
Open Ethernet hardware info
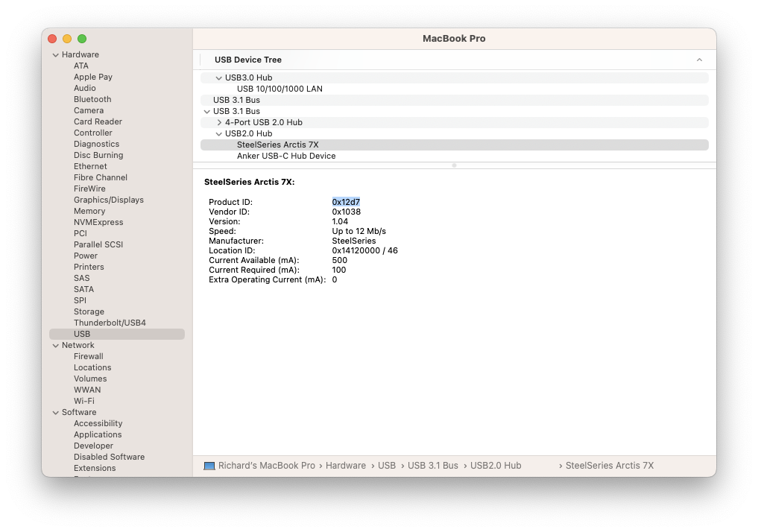(90, 166)
